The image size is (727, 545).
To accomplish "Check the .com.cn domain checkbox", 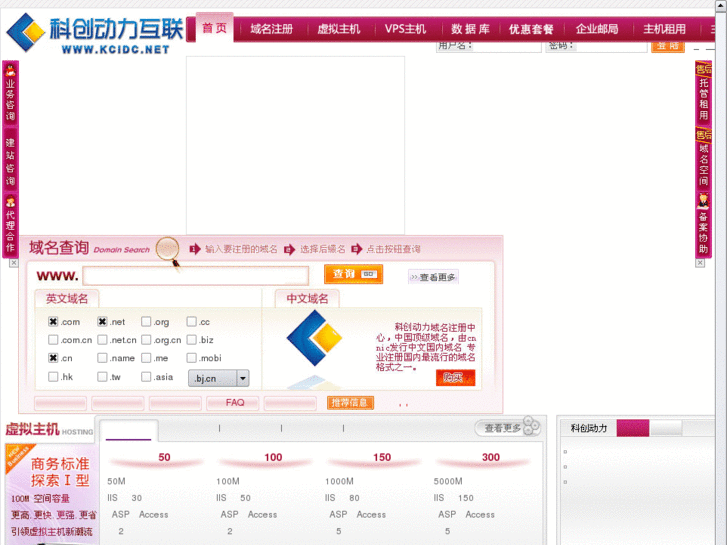I will [53, 340].
